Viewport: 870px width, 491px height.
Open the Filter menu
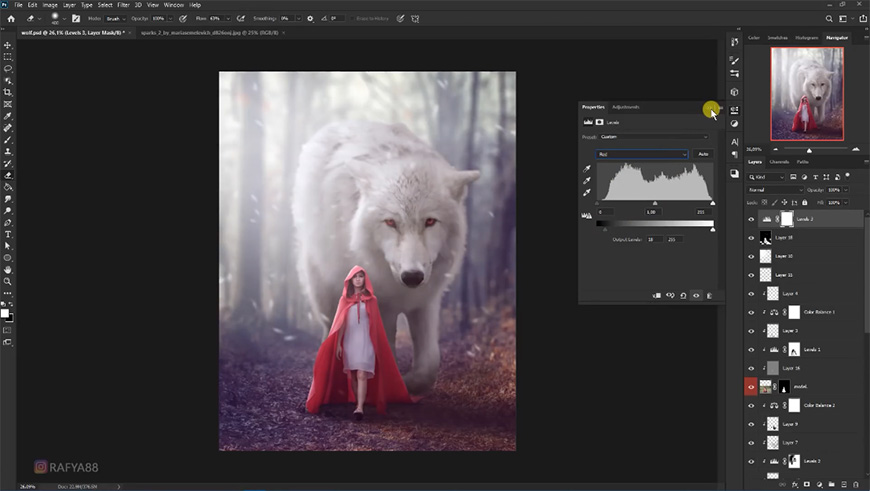124,5
